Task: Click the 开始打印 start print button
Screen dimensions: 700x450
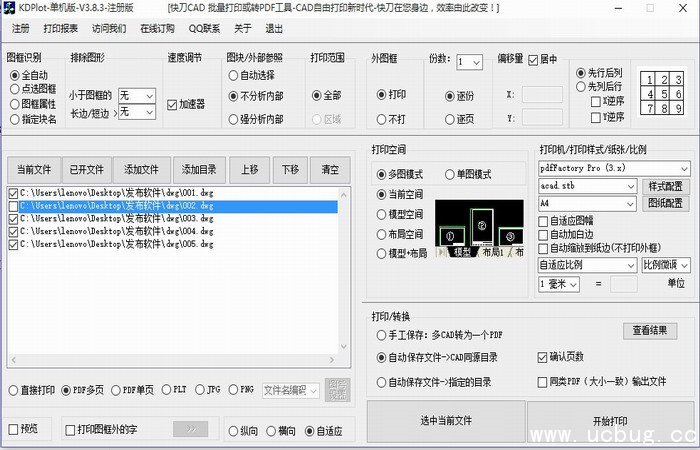Action: click(x=609, y=421)
